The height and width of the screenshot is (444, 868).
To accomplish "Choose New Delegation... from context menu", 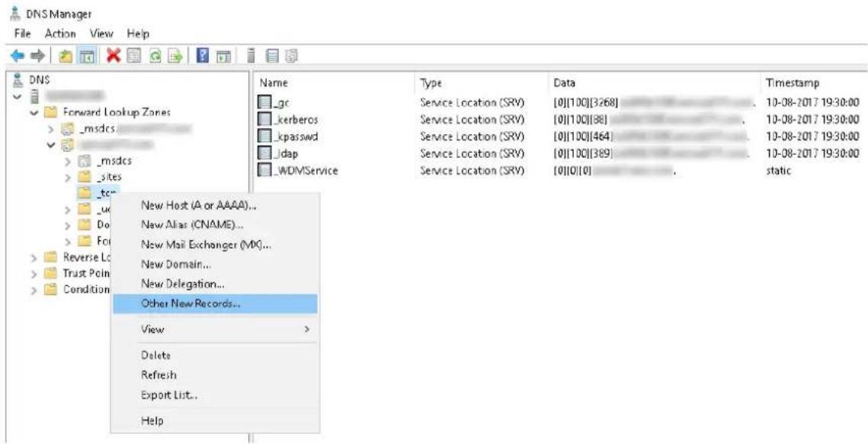I will (x=215, y=284).
